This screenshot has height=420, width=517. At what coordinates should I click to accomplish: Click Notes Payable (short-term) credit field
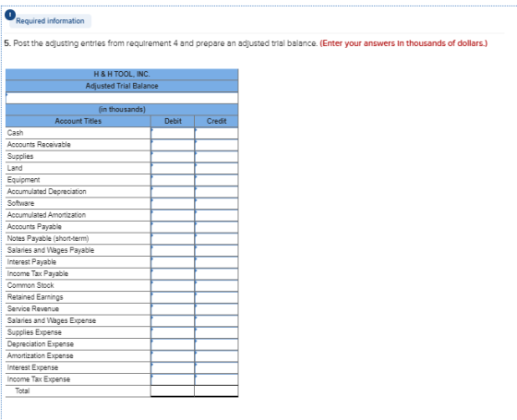[216, 239]
